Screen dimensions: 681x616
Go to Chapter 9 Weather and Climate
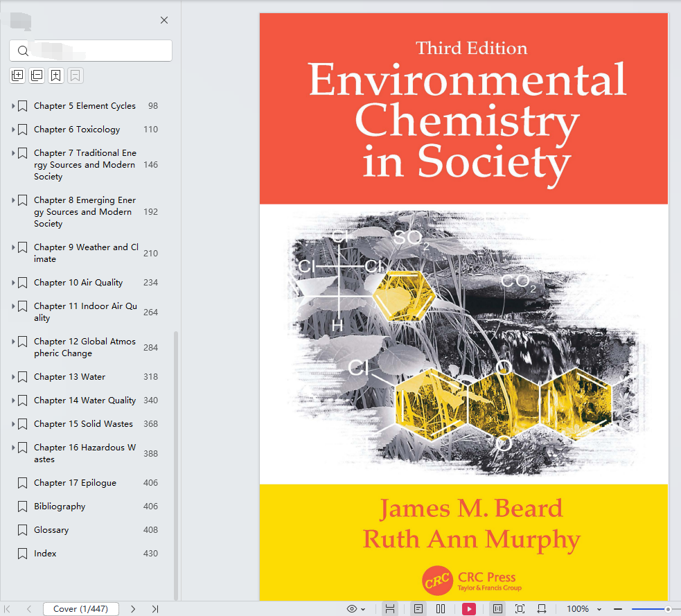(x=86, y=253)
